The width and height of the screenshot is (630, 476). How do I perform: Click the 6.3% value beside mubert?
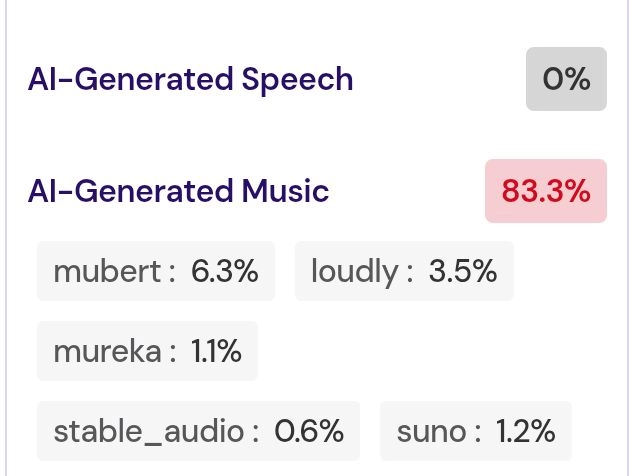[x=225, y=271]
